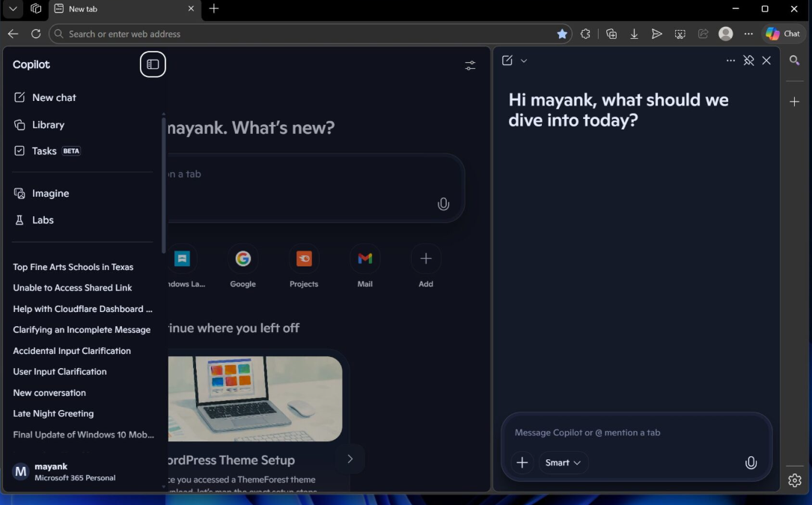Click new chat compose icon in Copilot pane

pos(507,61)
